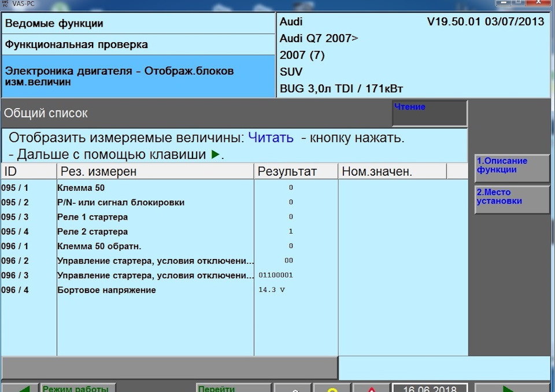Click the date field 16.06.2018

[430, 389]
